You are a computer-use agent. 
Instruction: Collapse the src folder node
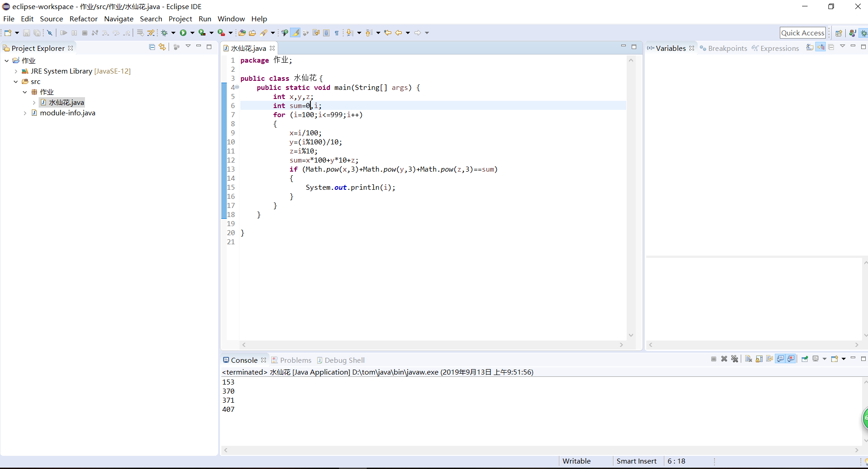point(16,81)
